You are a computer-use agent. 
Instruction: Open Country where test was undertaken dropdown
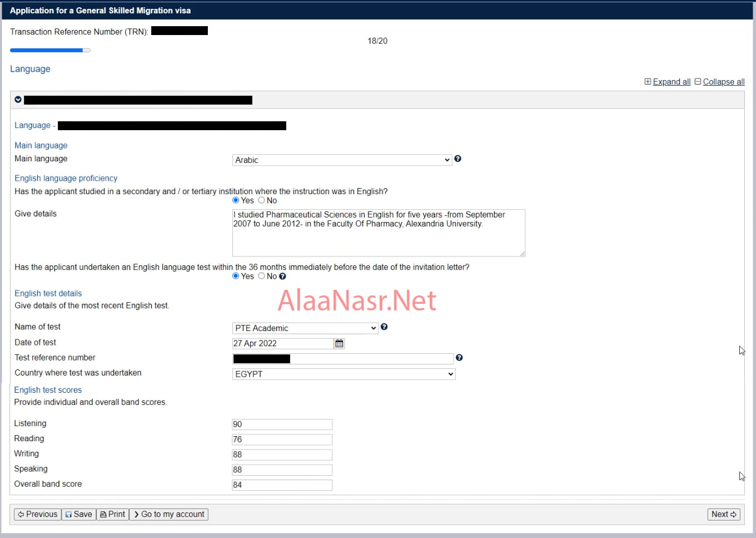344,374
